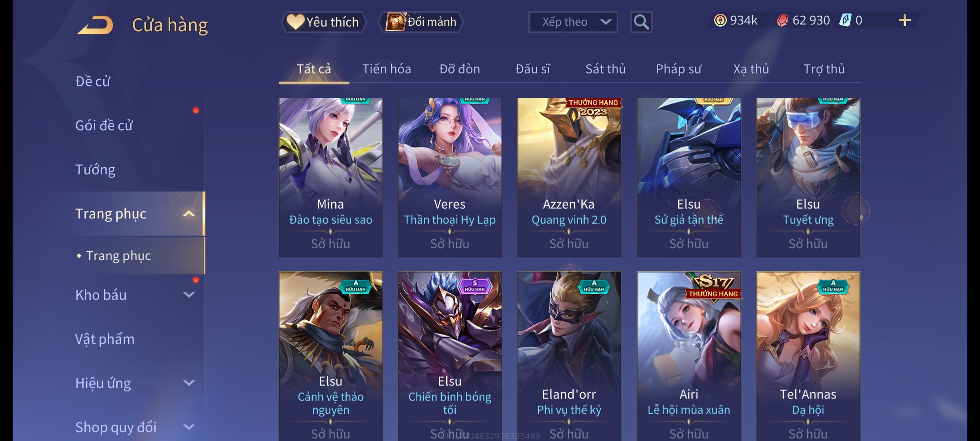Open Đổi mảnh fragment exchange chest

tap(421, 22)
